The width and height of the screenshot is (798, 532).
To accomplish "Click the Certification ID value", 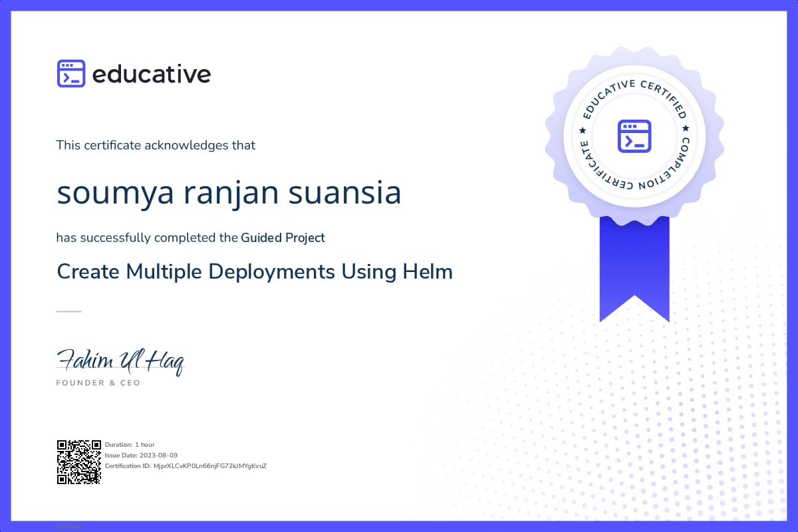I will (x=210, y=465).
